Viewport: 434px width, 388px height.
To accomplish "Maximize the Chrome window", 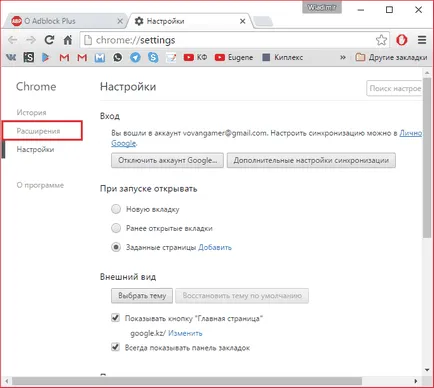I will [x=389, y=10].
